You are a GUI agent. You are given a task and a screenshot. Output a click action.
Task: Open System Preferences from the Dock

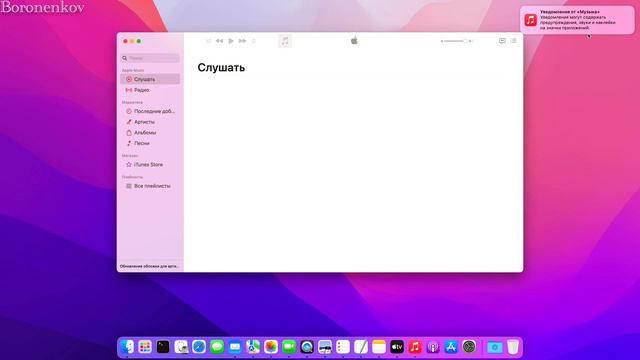[x=469, y=347]
